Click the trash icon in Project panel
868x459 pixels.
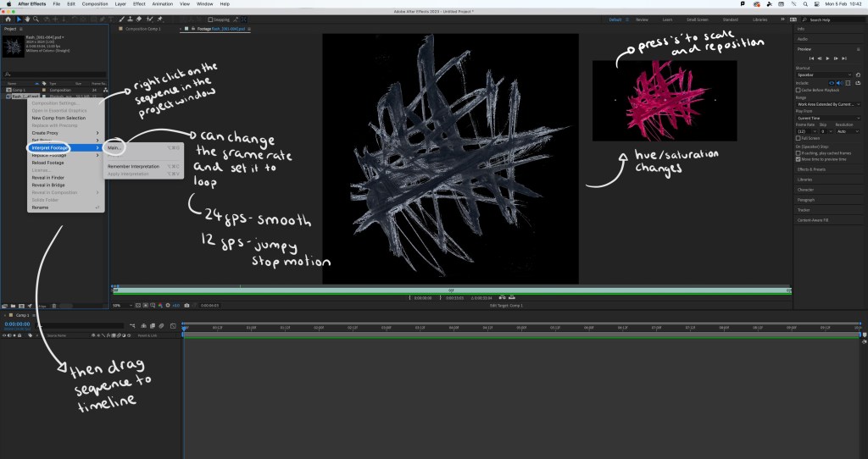tap(54, 306)
